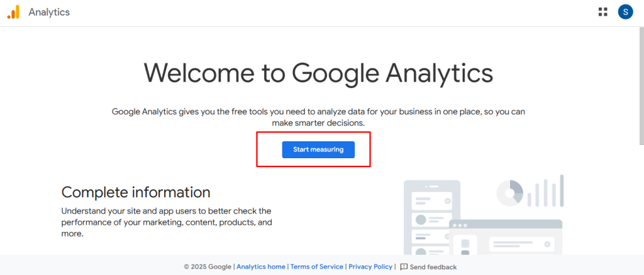Open the Analytics home footer link
The height and width of the screenshot is (275, 644).
point(260,267)
